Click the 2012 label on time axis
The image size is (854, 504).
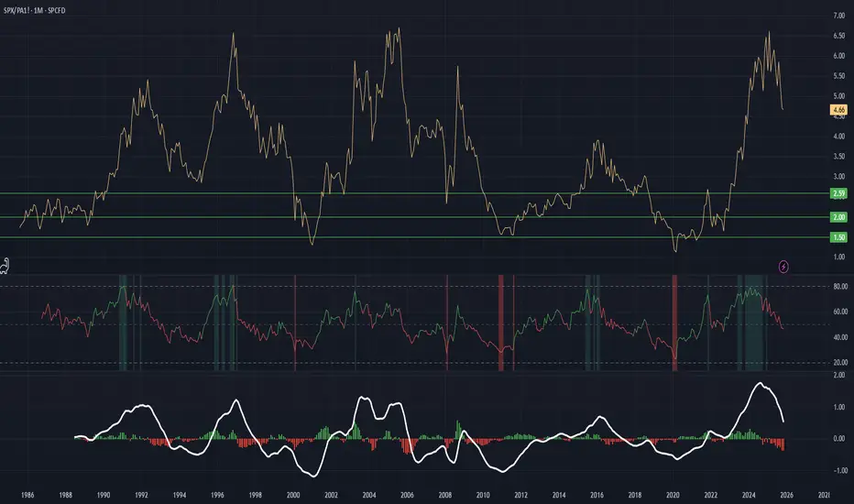pos(520,495)
